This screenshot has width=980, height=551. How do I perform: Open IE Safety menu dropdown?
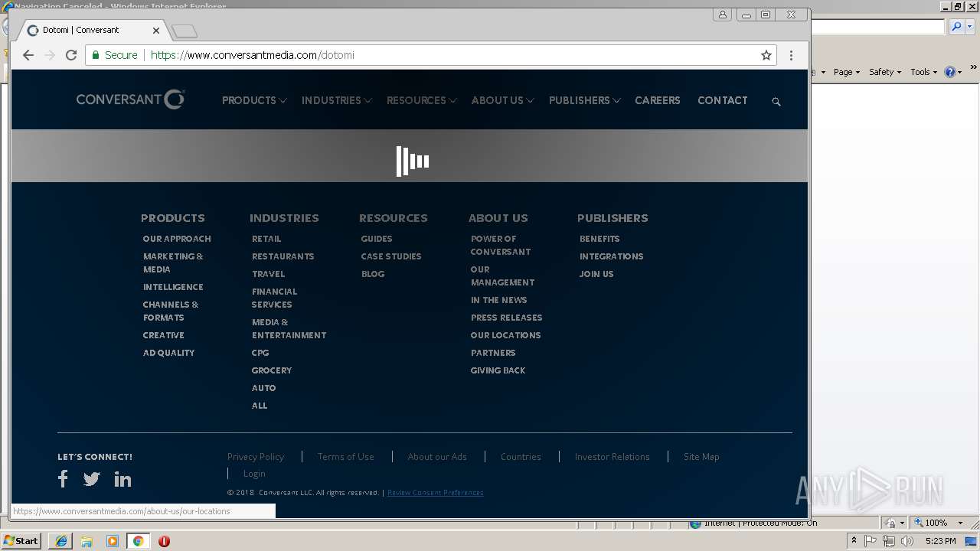[x=884, y=72]
